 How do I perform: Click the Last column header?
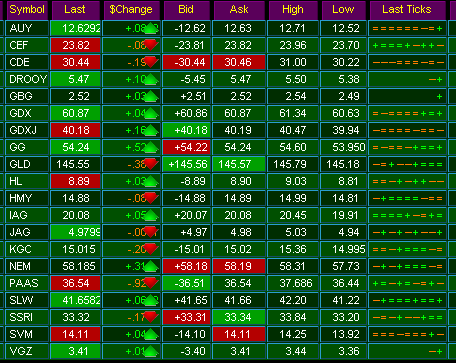(x=75, y=10)
